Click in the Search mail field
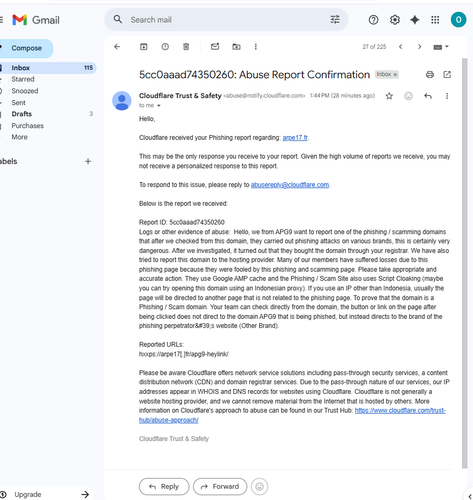The width and height of the screenshot is (473, 500). click(227, 20)
